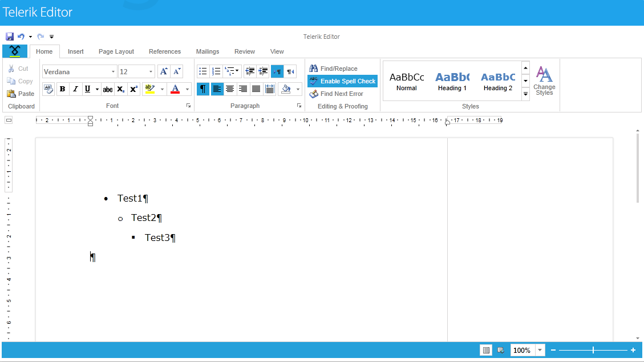Expand highlight color dropdown arrow
The image size is (644, 362).
[162, 89]
